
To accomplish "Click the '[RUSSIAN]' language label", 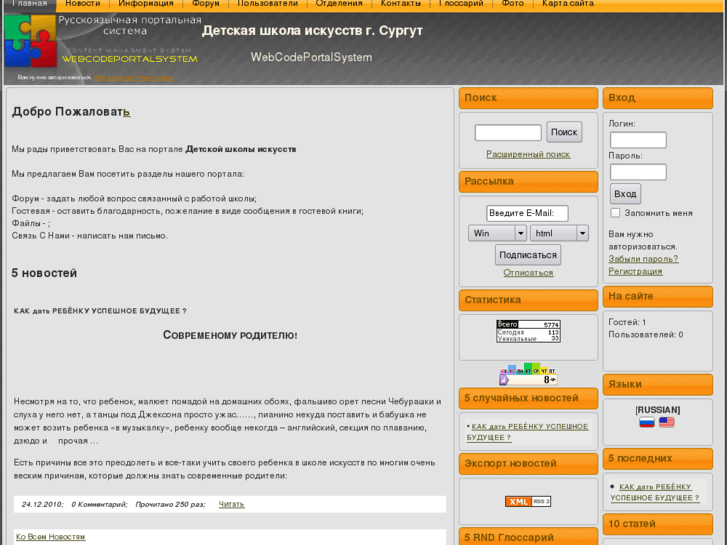I will [657, 410].
